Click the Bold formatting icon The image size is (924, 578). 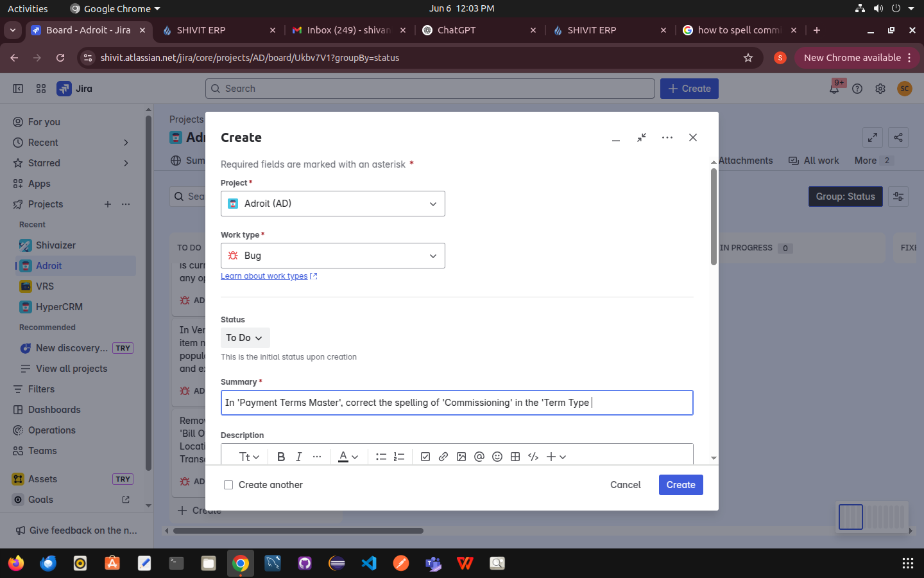pos(281,457)
